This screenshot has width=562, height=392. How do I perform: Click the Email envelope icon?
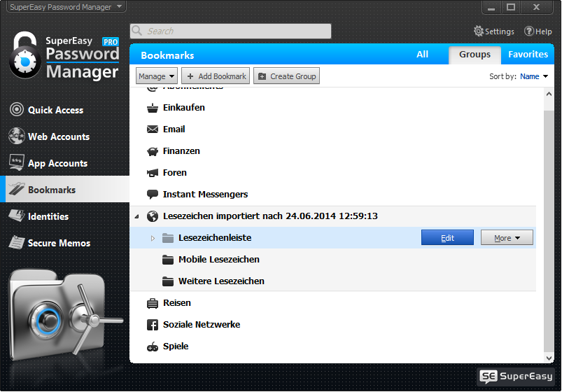coord(153,129)
